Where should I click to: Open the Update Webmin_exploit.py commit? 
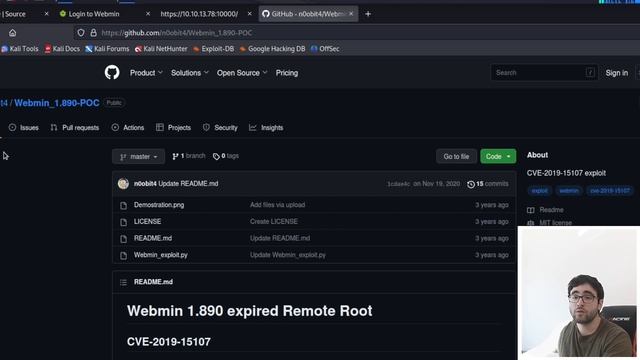click(288, 255)
